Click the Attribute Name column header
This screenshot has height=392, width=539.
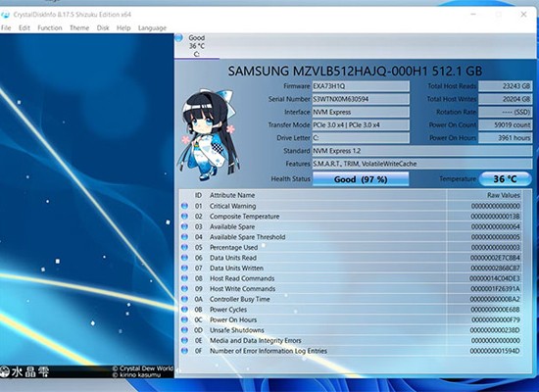click(x=232, y=195)
